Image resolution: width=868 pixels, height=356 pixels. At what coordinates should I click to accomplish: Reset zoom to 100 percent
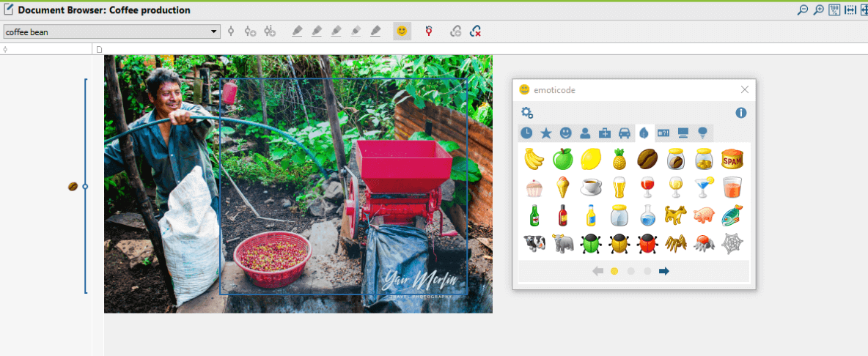[834, 10]
